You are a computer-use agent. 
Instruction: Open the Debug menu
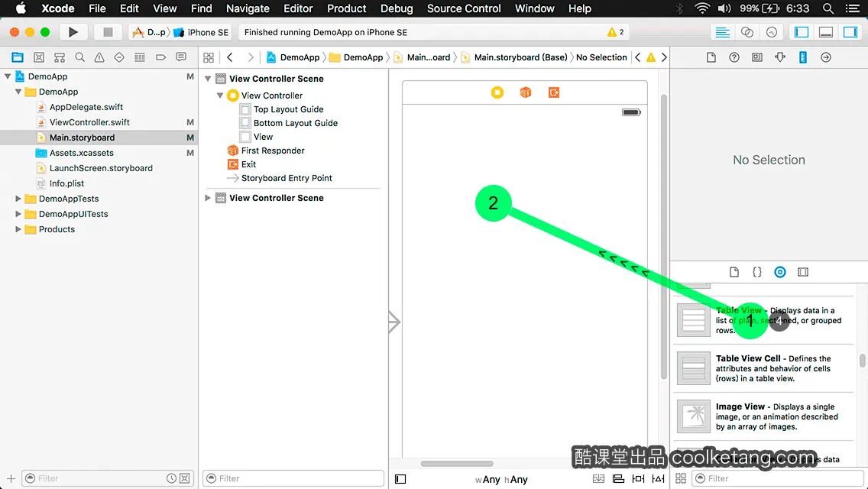pos(397,8)
